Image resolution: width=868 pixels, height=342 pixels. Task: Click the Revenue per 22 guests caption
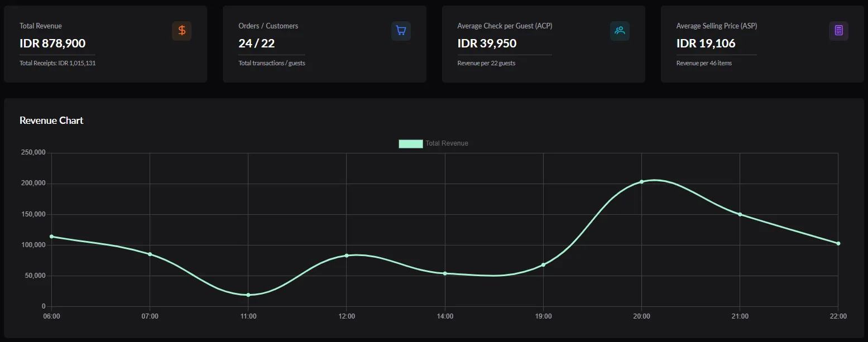click(486, 63)
